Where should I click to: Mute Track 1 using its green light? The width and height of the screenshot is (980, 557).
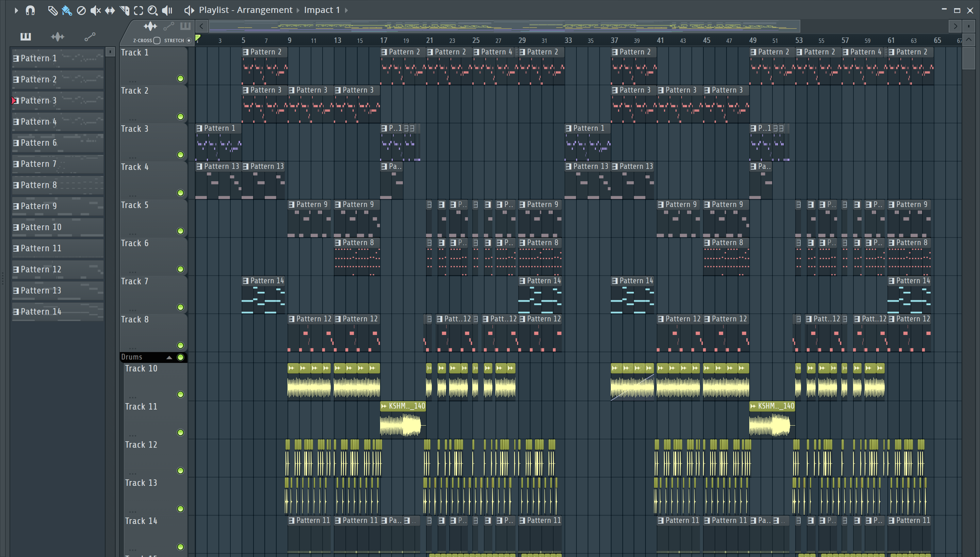[180, 78]
